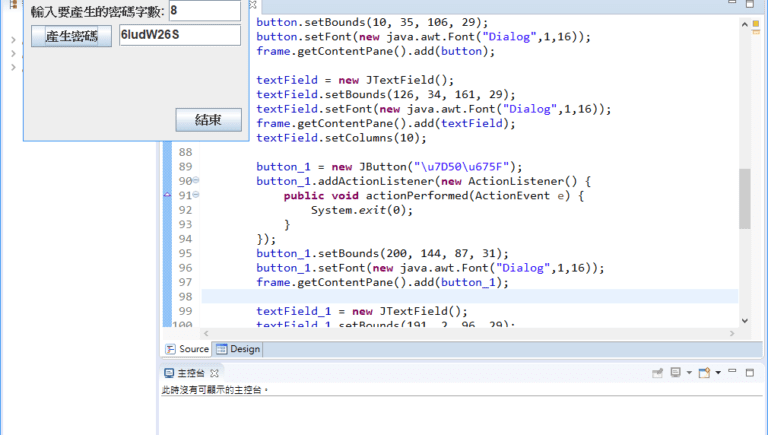The image size is (768, 435).
Task: Click the override marker icon beside line 91
Action: click(x=167, y=196)
